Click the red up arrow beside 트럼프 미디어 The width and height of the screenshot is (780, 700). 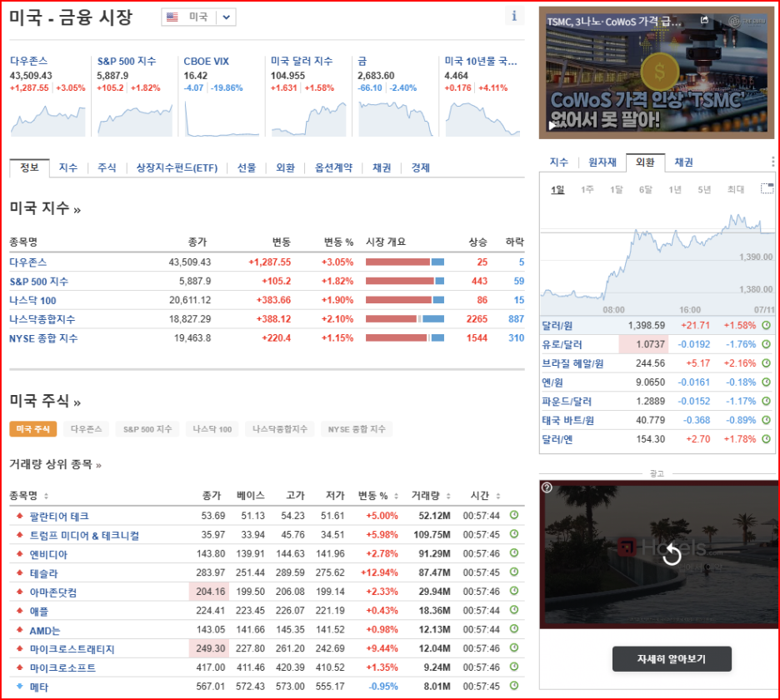[x=20, y=534]
